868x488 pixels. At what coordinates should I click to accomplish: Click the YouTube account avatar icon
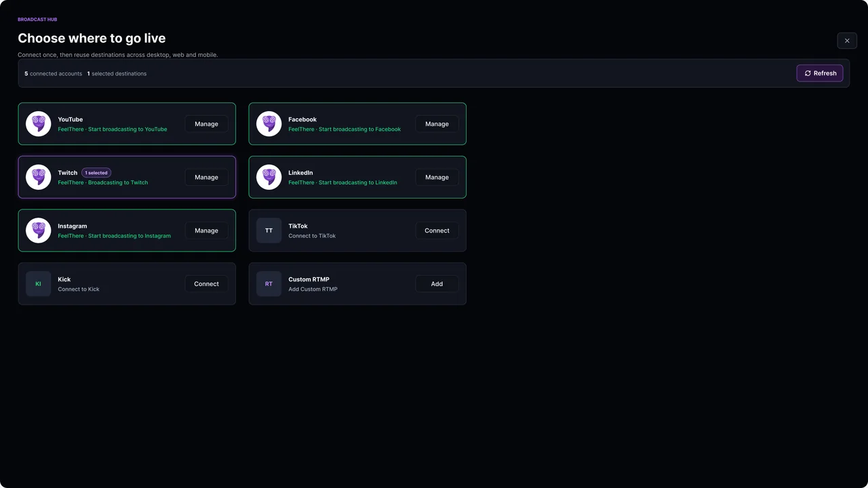point(39,124)
